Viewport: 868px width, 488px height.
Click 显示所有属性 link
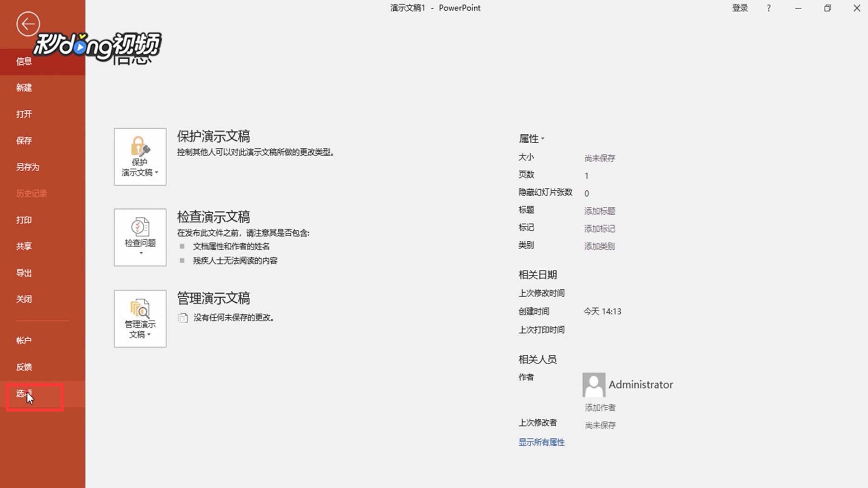click(542, 442)
